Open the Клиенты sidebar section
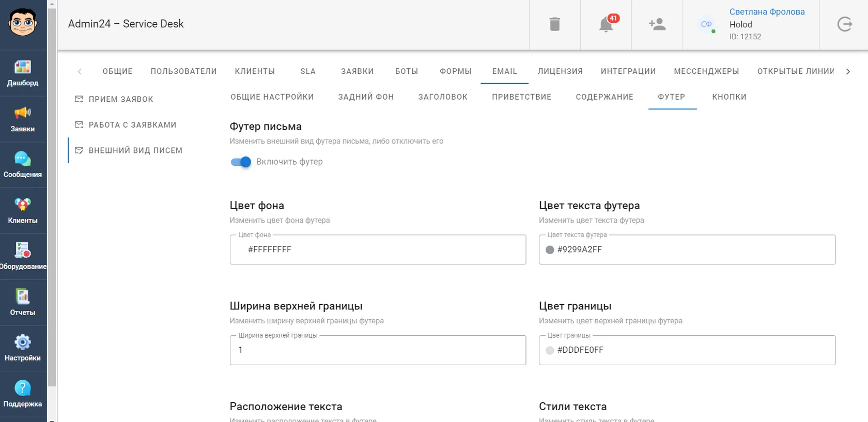The image size is (868, 422). [x=23, y=211]
